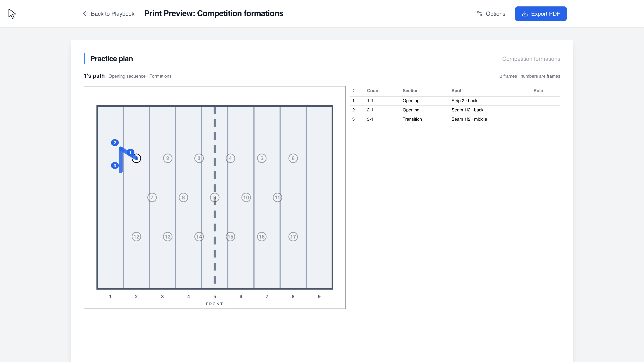Click dancer circle 9 on center line
This screenshot has height=362, width=644.
[215, 197]
